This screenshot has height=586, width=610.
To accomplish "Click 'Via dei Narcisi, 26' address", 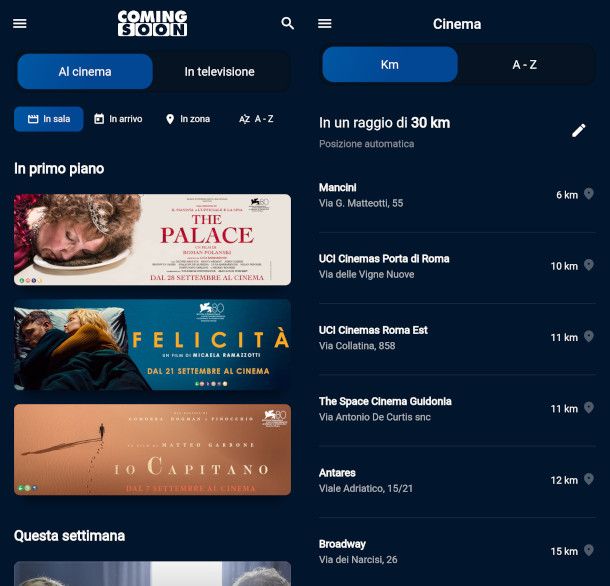I will [358, 560].
